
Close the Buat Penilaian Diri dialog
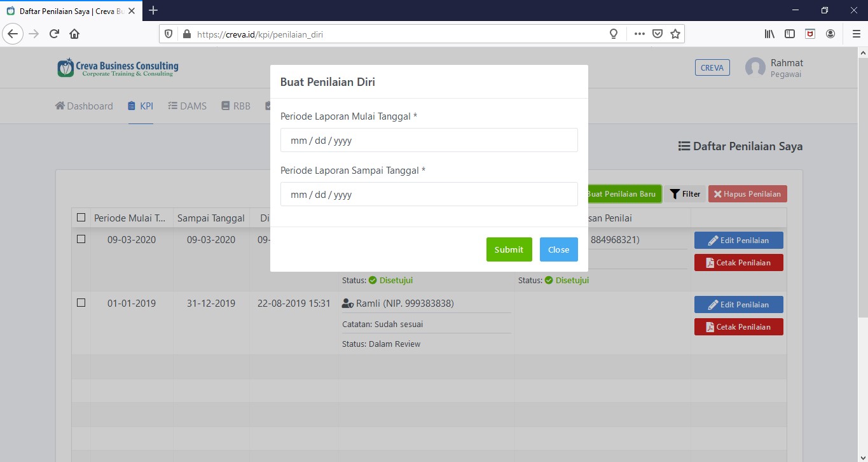pyautogui.click(x=558, y=249)
